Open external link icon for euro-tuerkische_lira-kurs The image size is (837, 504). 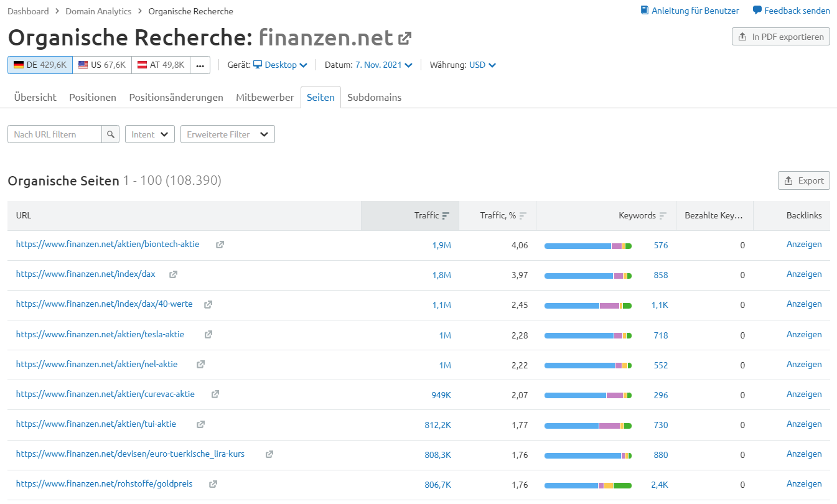[x=269, y=455]
